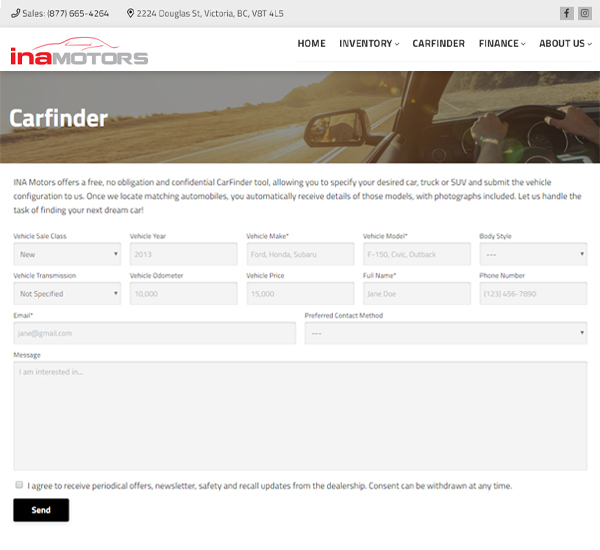The image size is (600, 550).
Task: Go to the HOME menu item
Action: tap(311, 44)
